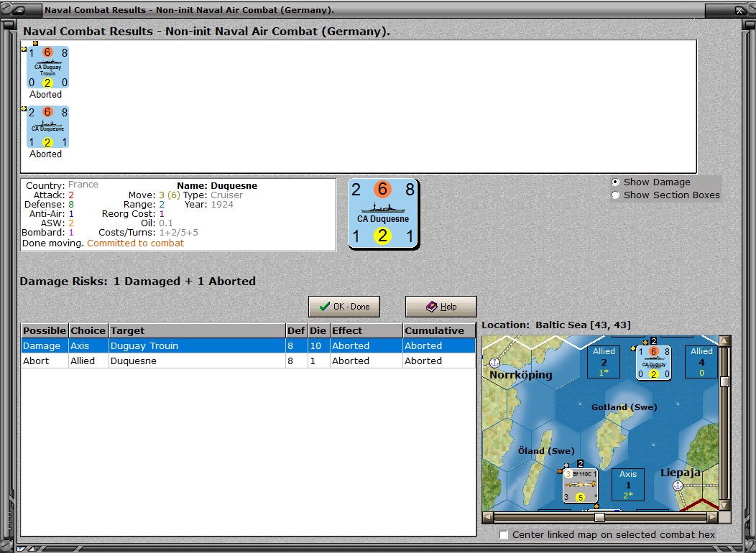Click the Die column header
The width and height of the screenshot is (756, 553).
[x=318, y=330]
